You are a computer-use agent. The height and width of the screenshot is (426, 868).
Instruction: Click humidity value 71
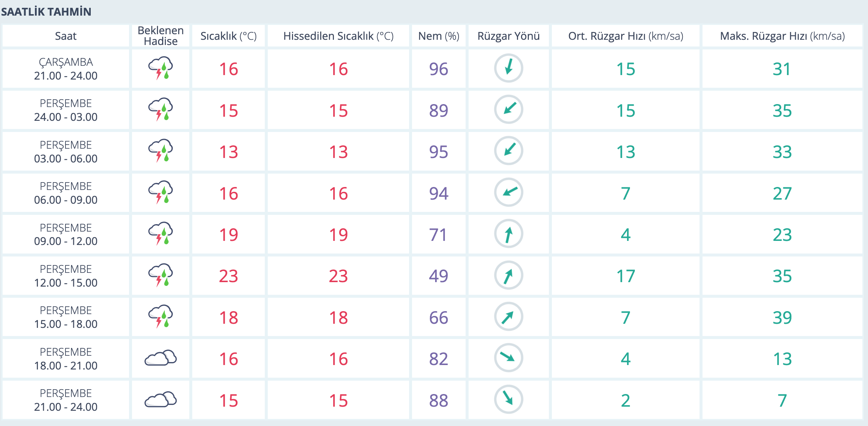[x=438, y=235]
